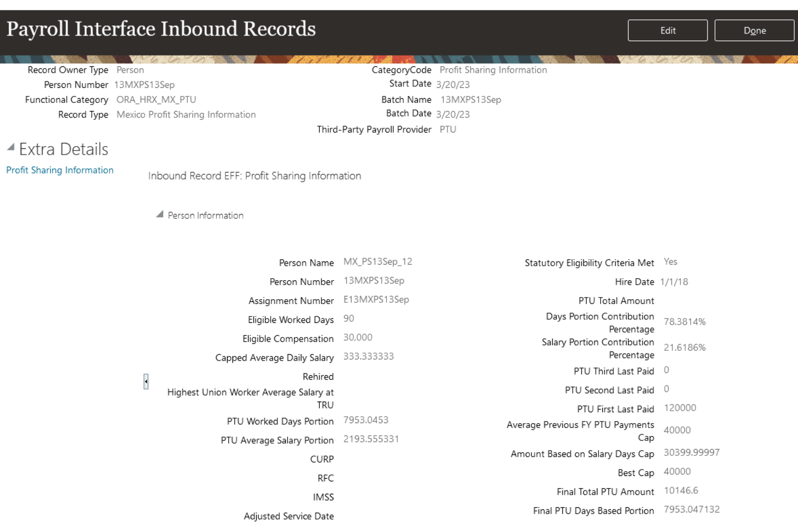Click the Hire Date value 1/1/18
This screenshot has height=532, width=798.
[674, 282]
